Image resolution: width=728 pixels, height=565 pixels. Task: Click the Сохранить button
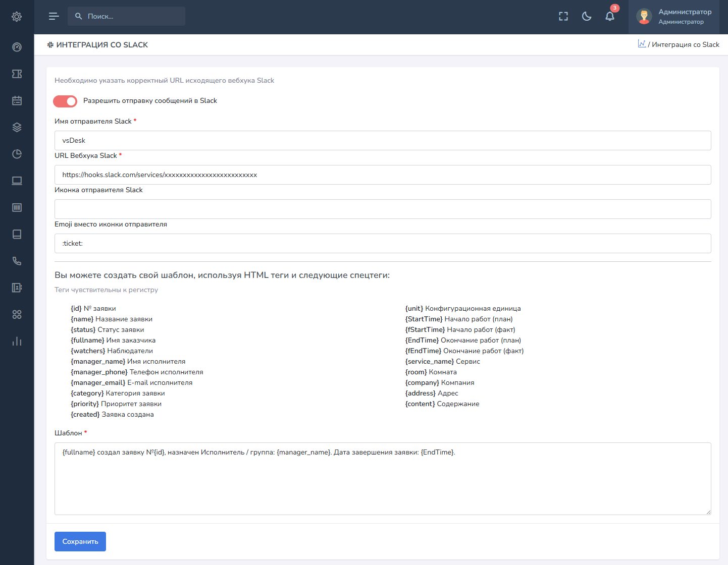(80, 541)
